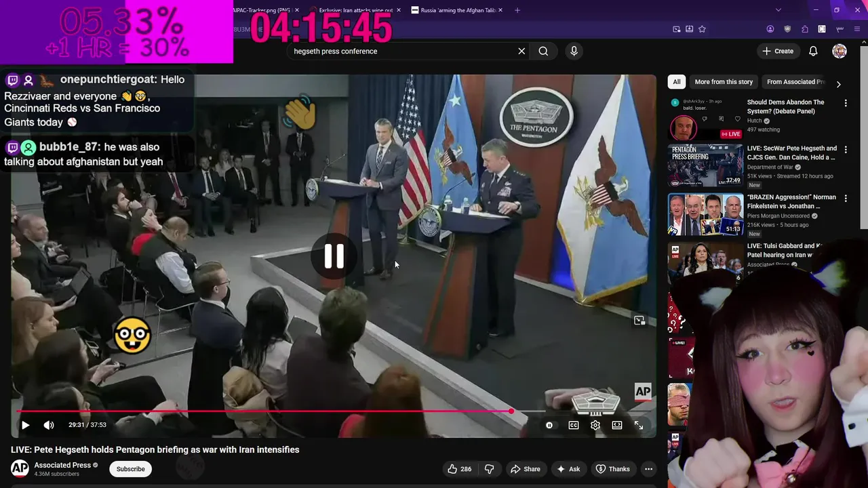Open the browser hamburger application menu
The image size is (868, 488).
pos(859,29)
